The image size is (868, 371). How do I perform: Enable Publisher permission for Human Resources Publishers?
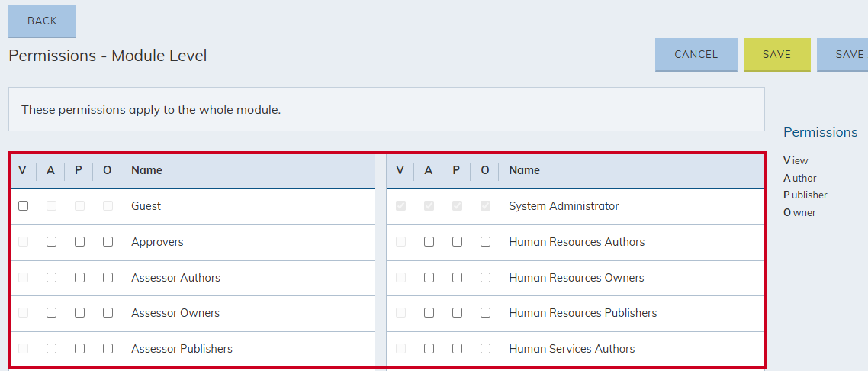(457, 313)
